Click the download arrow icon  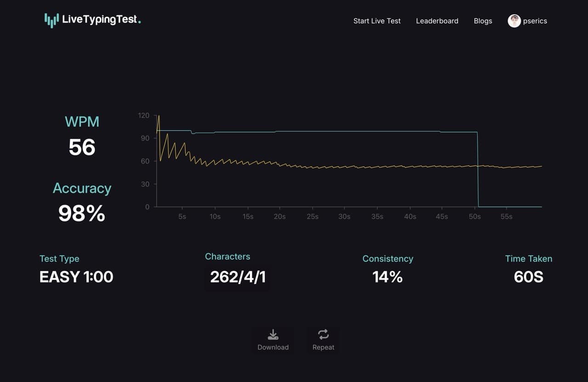[x=273, y=335]
